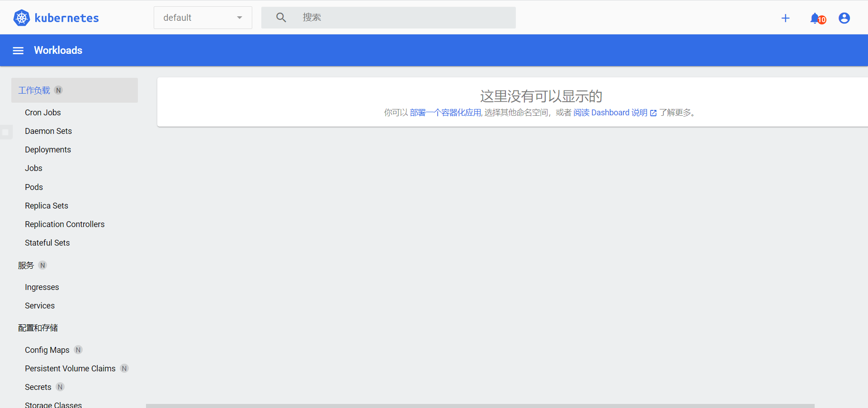The width and height of the screenshot is (868, 408).
Task: Open Config Maps in sidebar
Action: pyautogui.click(x=47, y=350)
